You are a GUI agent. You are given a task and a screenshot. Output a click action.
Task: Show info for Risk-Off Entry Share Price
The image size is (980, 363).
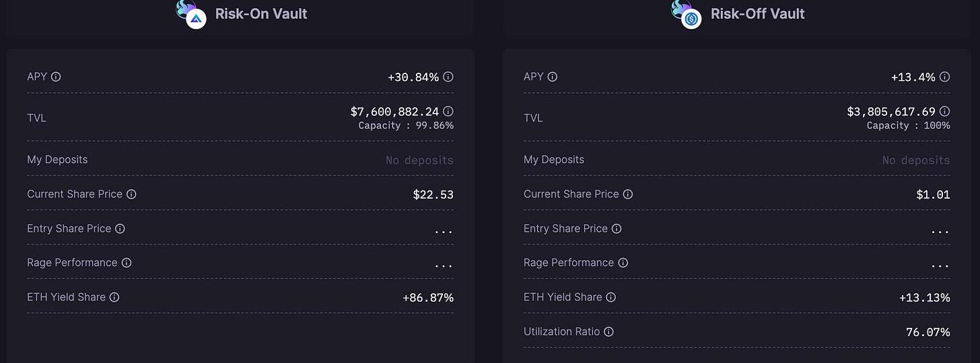(617, 228)
